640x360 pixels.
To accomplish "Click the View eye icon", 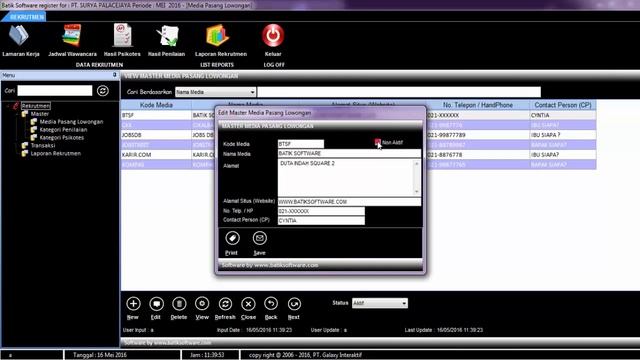I will 202,304.
